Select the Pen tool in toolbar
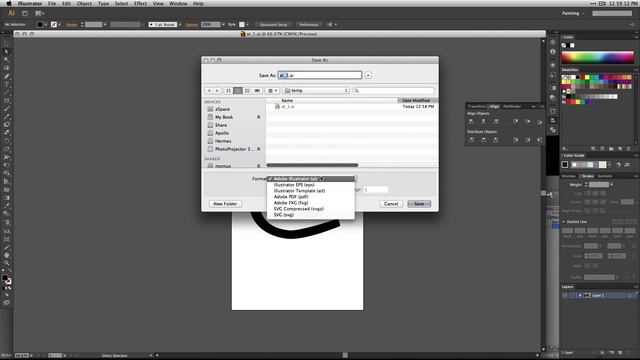The image size is (640, 360). tap(7, 76)
